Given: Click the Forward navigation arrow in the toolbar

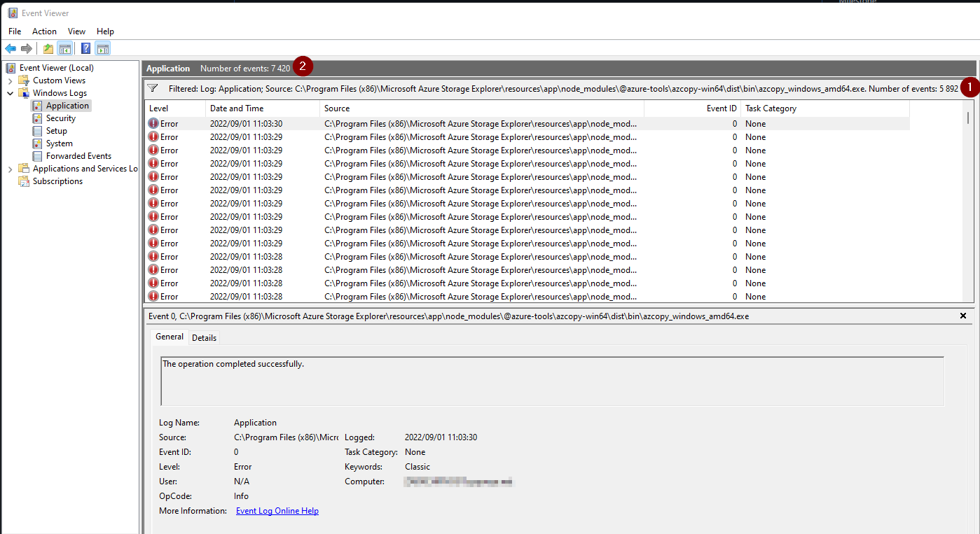Looking at the screenshot, I should 26,48.
